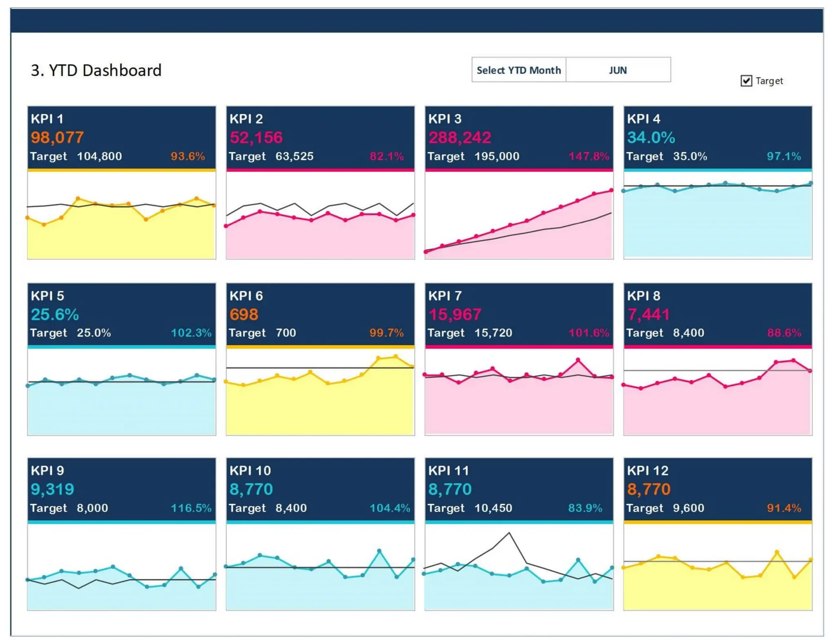
Task: Click the Select YTD Month label
Action: pos(518,70)
